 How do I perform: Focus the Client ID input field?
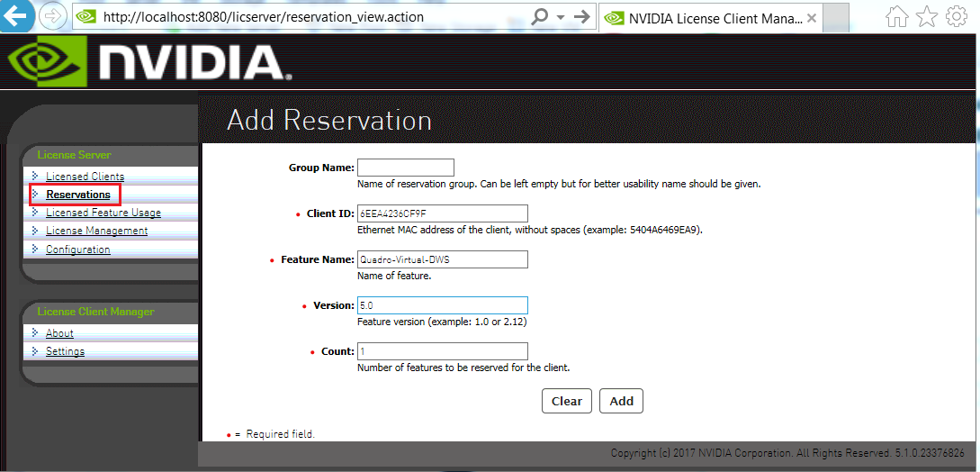pyautogui.click(x=442, y=213)
